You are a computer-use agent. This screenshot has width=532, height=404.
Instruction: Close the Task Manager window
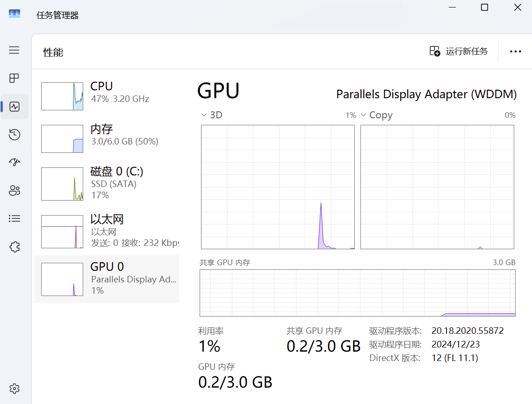click(x=518, y=7)
